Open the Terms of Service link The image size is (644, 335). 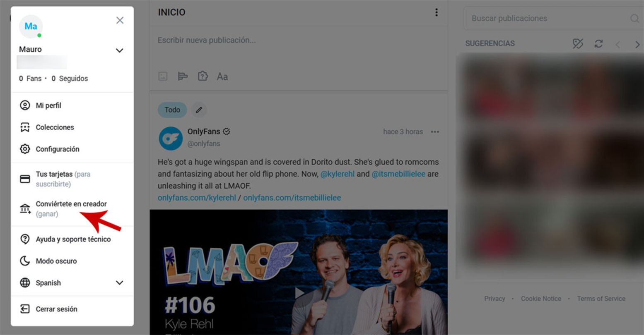point(601,299)
